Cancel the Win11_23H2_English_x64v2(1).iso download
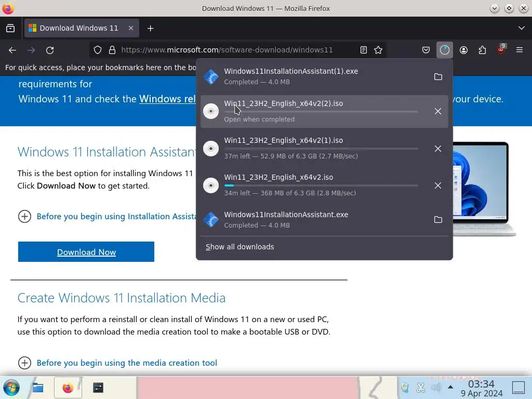The image size is (532, 399). (x=438, y=149)
